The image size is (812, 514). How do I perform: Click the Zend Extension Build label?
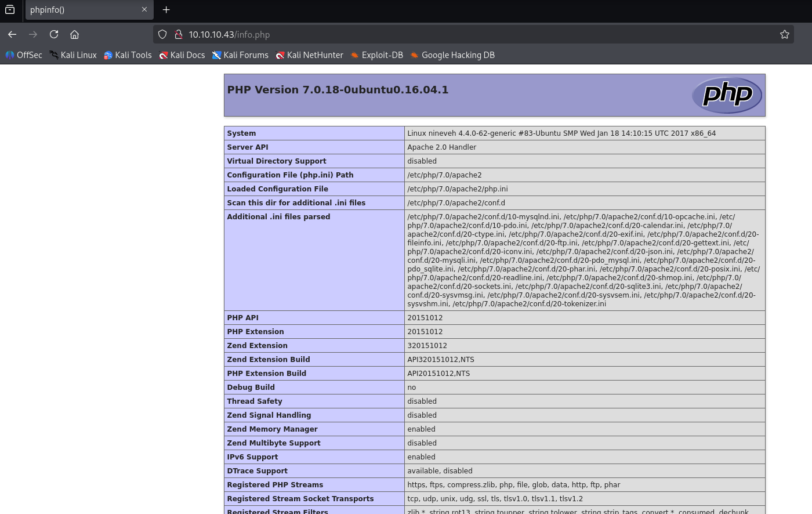pyautogui.click(x=269, y=360)
